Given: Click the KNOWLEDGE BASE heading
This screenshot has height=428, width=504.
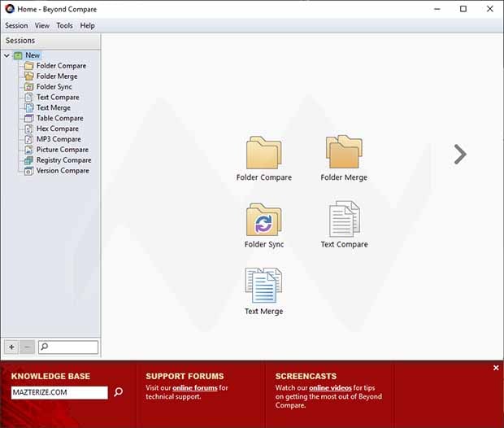Looking at the screenshot, I should tap(50, 376).
